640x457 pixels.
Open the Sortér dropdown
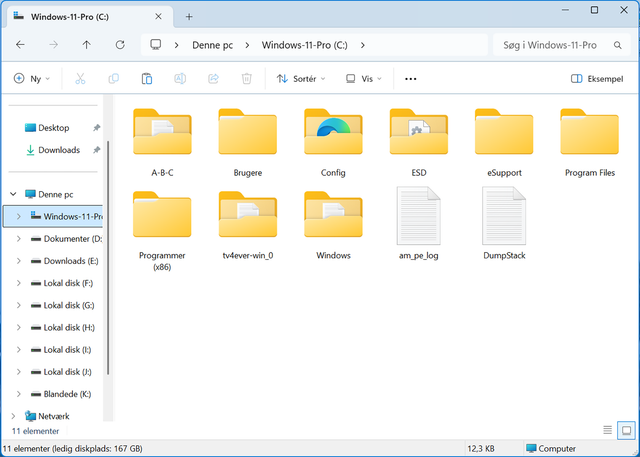(x=301, y=79)
